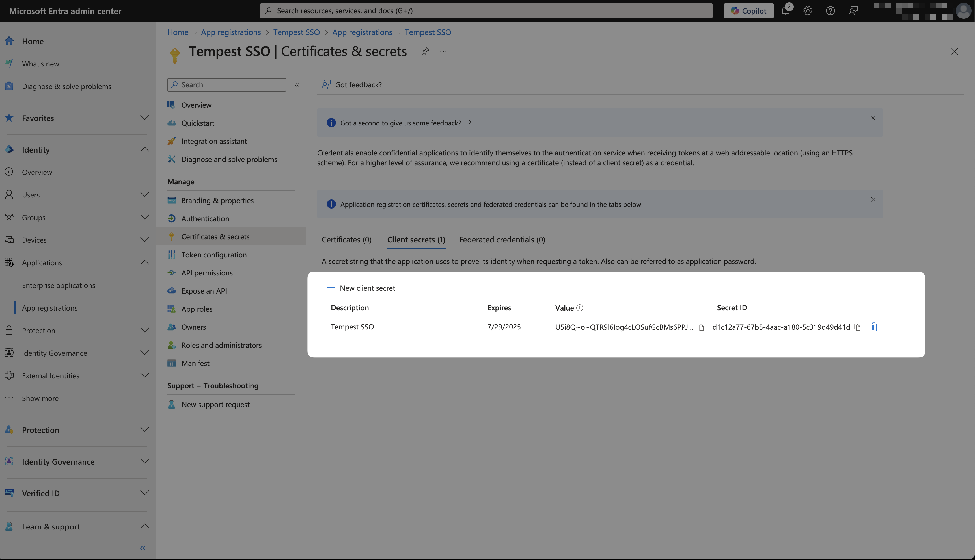975x560 pixels.
Task: Open the API permissions menu item
Action: click(x=207, y=273)
